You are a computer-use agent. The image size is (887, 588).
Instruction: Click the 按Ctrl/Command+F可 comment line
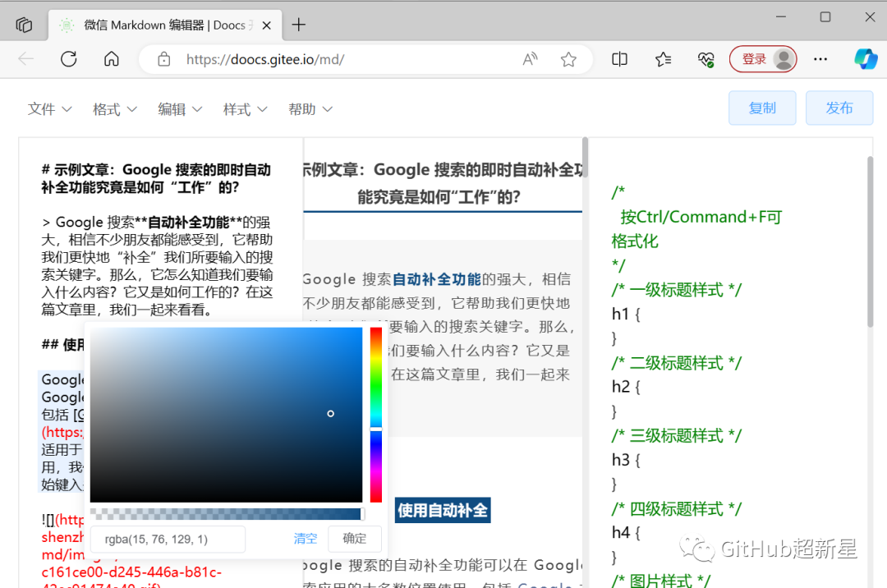[701, 217]
